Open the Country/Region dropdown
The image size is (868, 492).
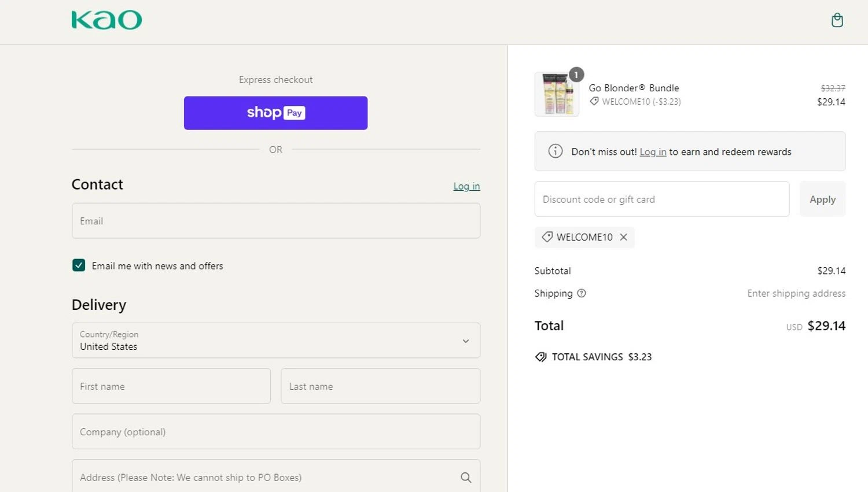276,341
